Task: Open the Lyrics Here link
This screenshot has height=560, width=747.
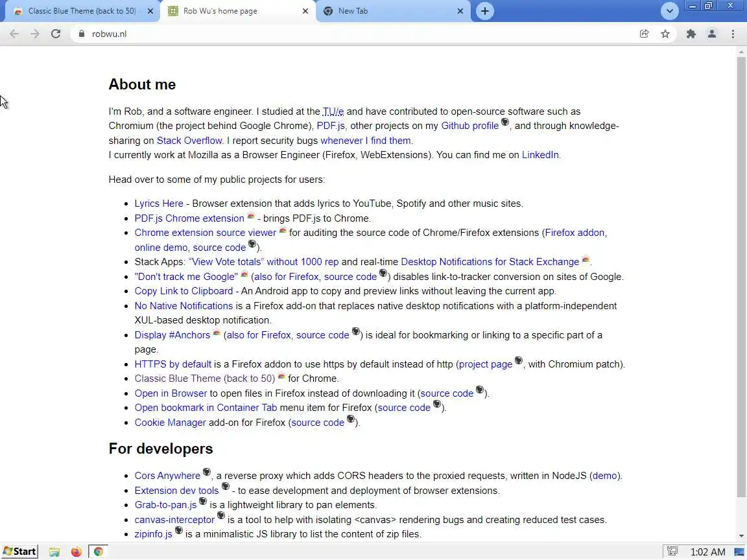Action: [159, 204]
